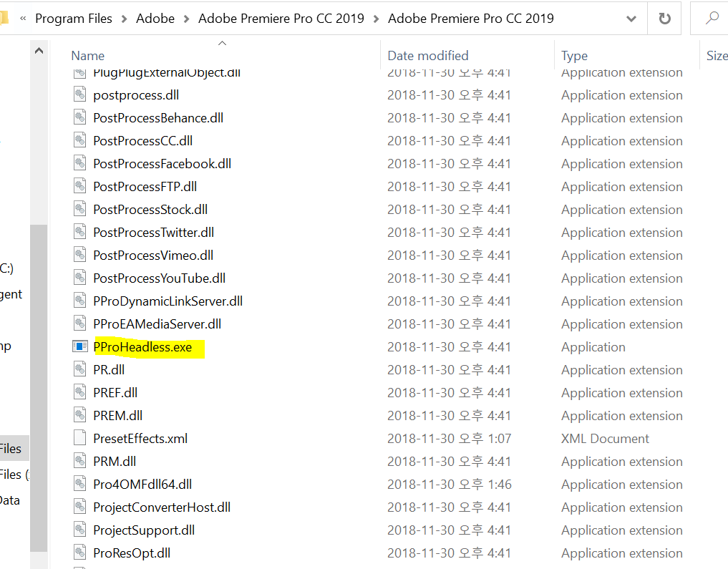The height and width of the screenshot is (569, 728).
Task: Click the ProjectConverterHost.dll file icon
Action: point(80,507)
